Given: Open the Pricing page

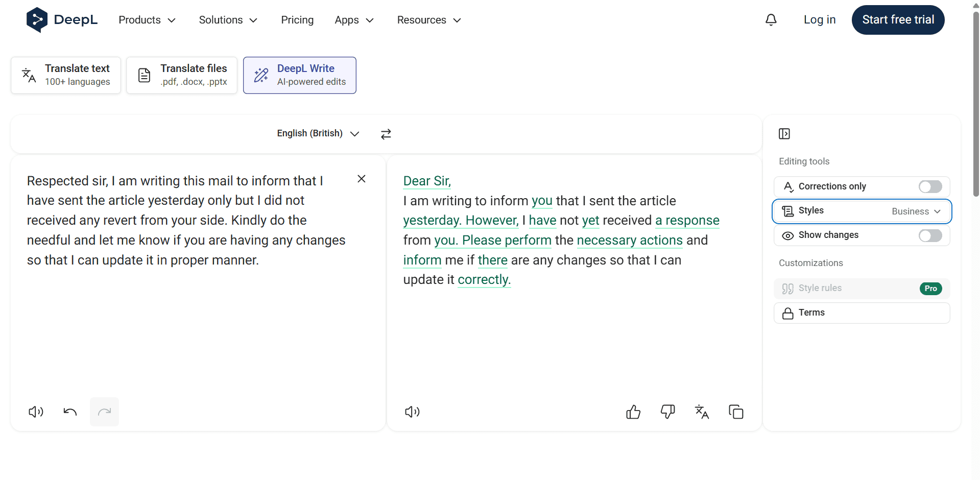Looking at the screenshot, I should pyautogui.click(x=297, y=20).
